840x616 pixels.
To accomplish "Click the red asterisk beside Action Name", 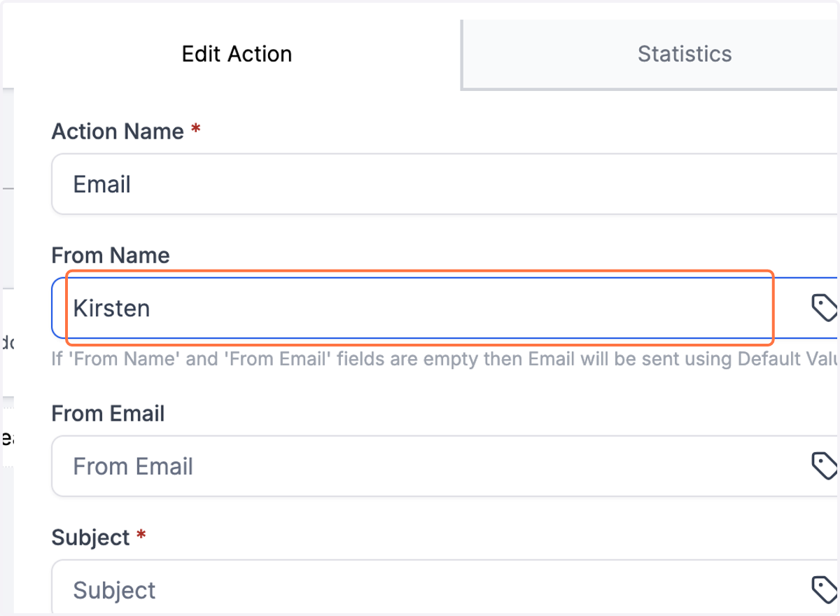I will [195, 129].
